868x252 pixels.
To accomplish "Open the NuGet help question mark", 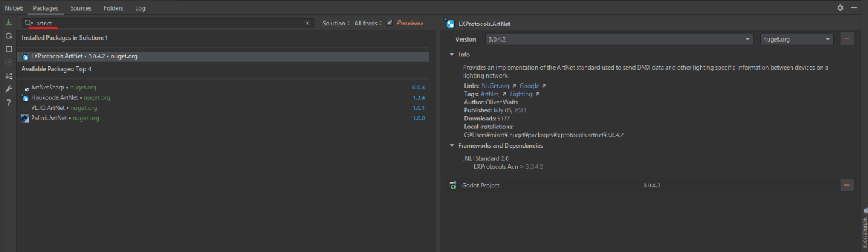I will (9, 102).
